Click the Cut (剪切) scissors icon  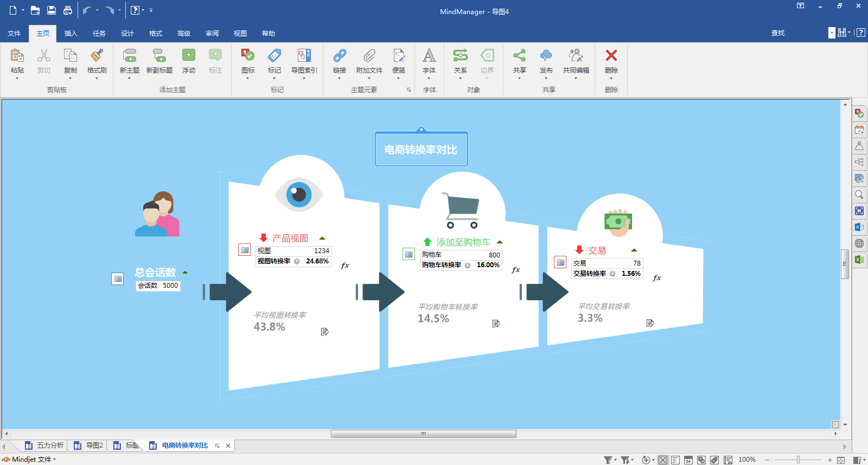coord(43,55)
